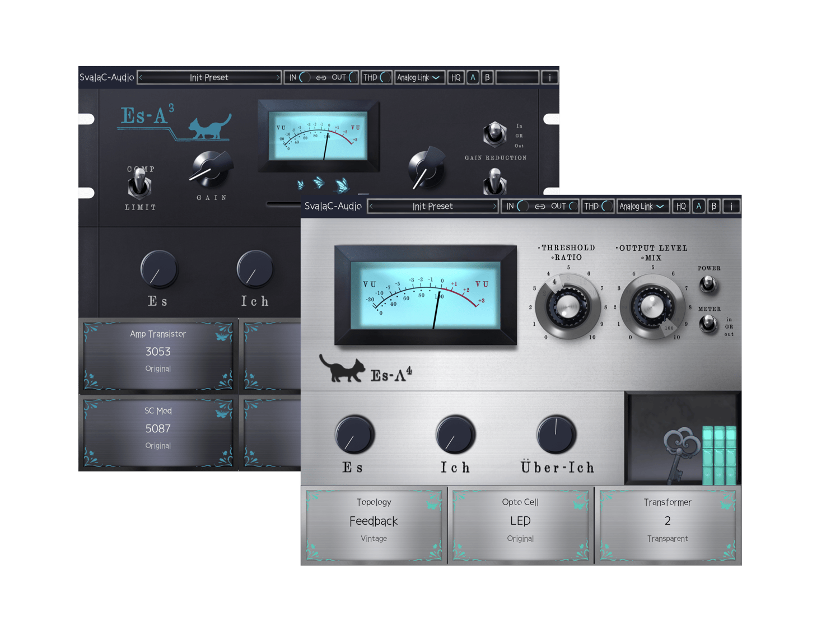This screenshot has width=840, height=630.
Task: Click the Ich knob in the Es-A3 window
Action: click(x=255, y=269)
